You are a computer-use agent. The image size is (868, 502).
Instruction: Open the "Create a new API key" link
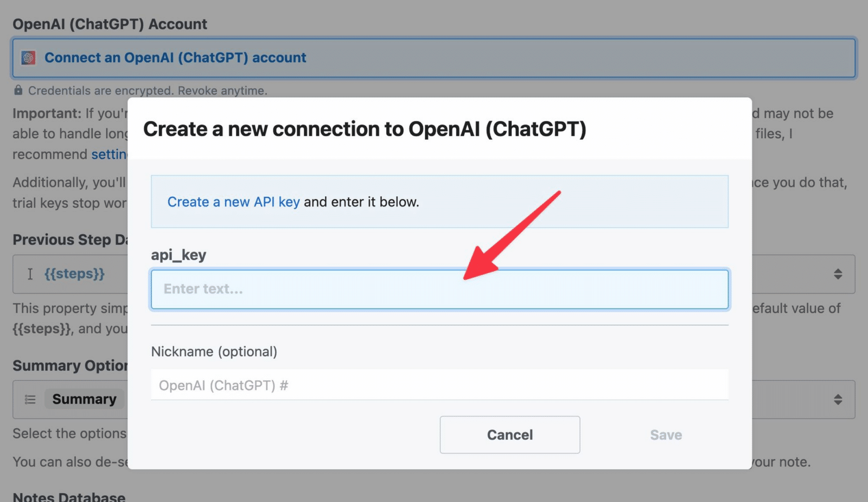[233, 202]
